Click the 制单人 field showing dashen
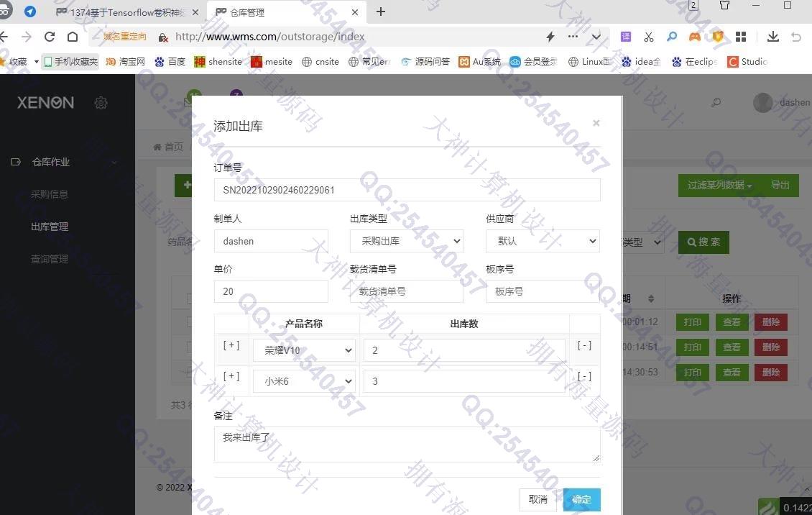The width and height of the screenshot is (812, 515). tap(271, 241)
